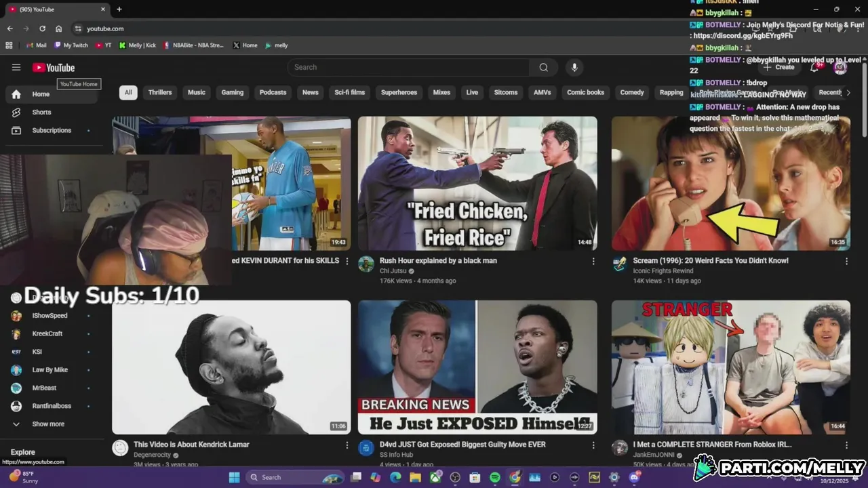Open the KreekCraft subscription channel

(x=51, y=333)
